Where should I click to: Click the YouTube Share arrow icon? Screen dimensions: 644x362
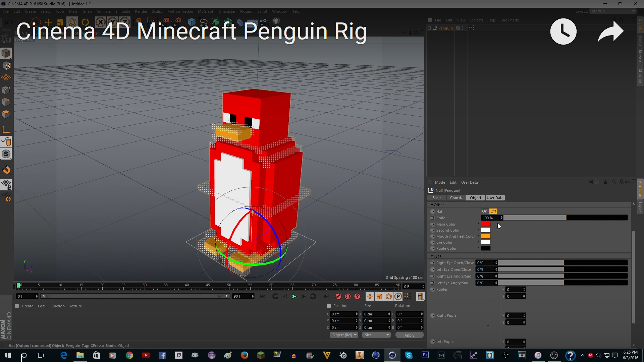[x=610, y=32]
